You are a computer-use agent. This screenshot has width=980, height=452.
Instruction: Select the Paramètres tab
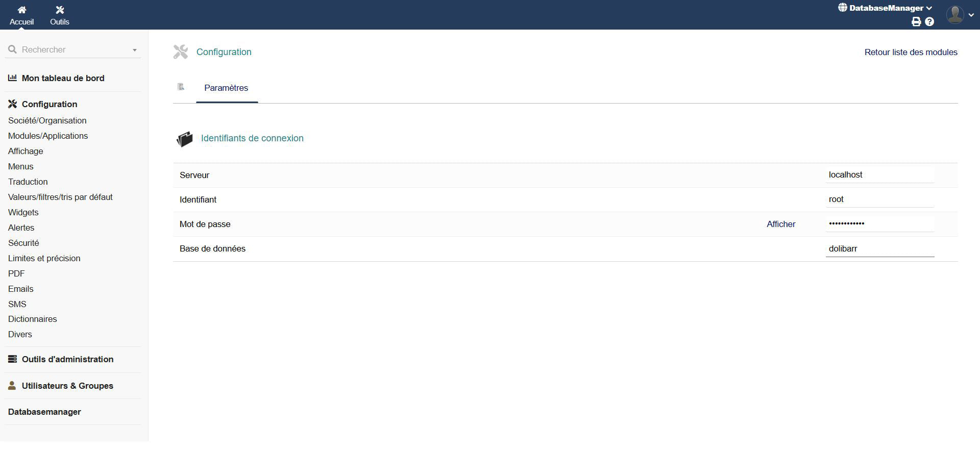[x=226, y=88]
